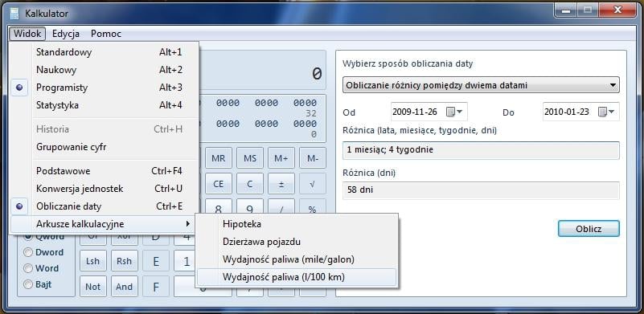
Task: Click the C clear key
Action: pos(250,184)
